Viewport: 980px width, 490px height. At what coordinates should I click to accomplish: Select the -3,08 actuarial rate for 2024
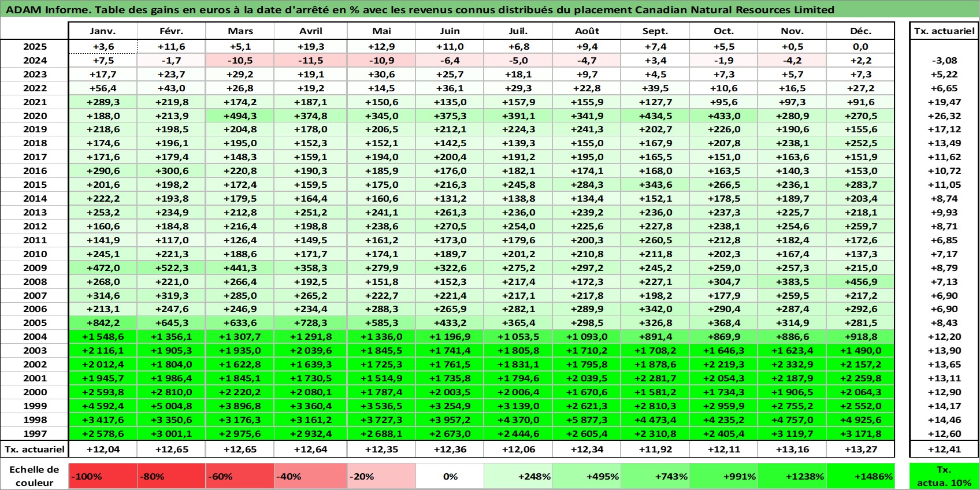pyautogui.click(x=944, y=61)
